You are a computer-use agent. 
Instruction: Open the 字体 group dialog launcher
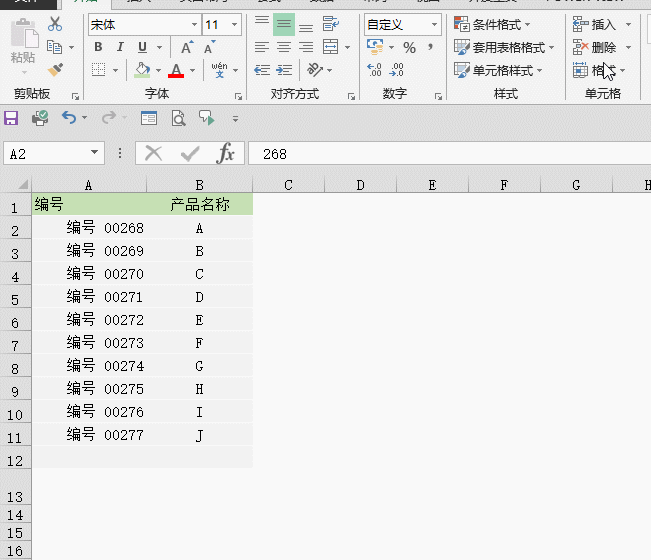[x=238, y=96]
